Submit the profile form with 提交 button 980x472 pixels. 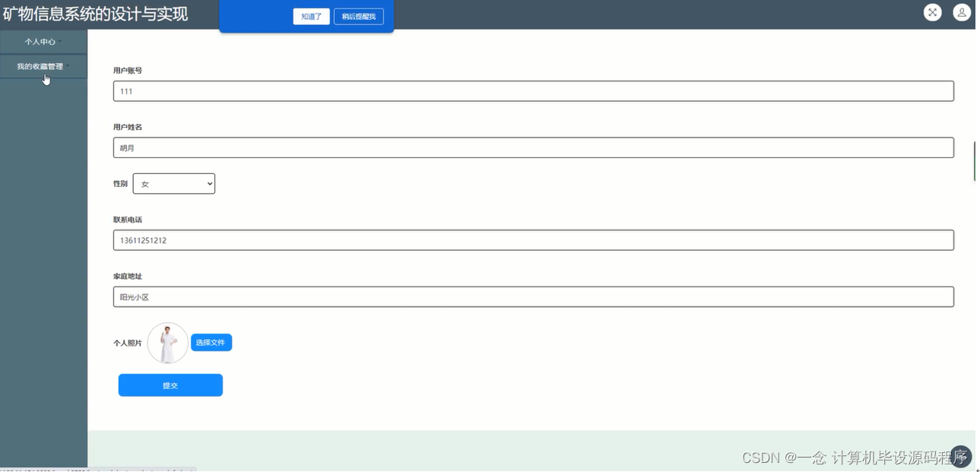tap(170, 385)
